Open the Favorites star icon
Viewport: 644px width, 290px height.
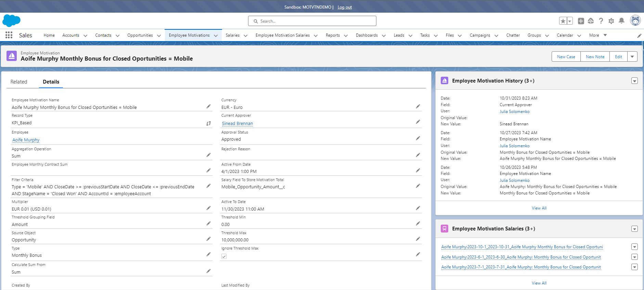(x=563, y=21)
